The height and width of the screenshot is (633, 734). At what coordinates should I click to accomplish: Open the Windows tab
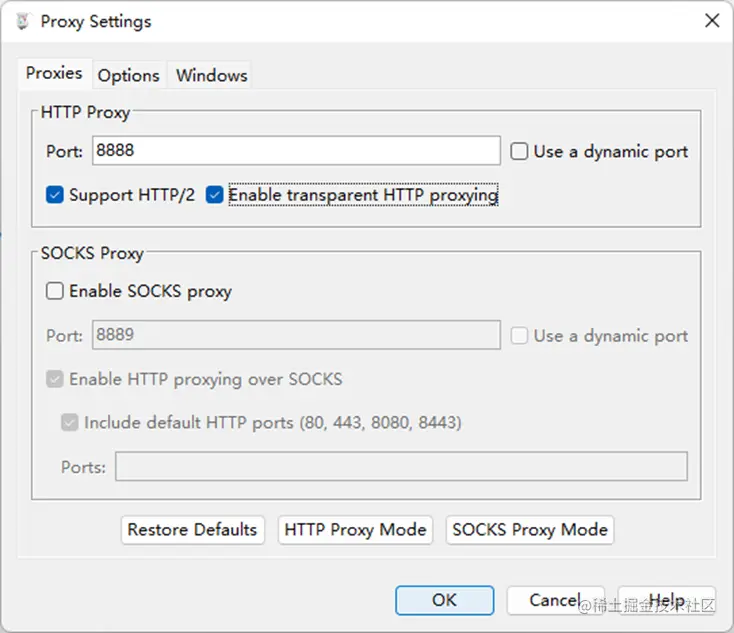pyautogui.click(x=212, y=75)
